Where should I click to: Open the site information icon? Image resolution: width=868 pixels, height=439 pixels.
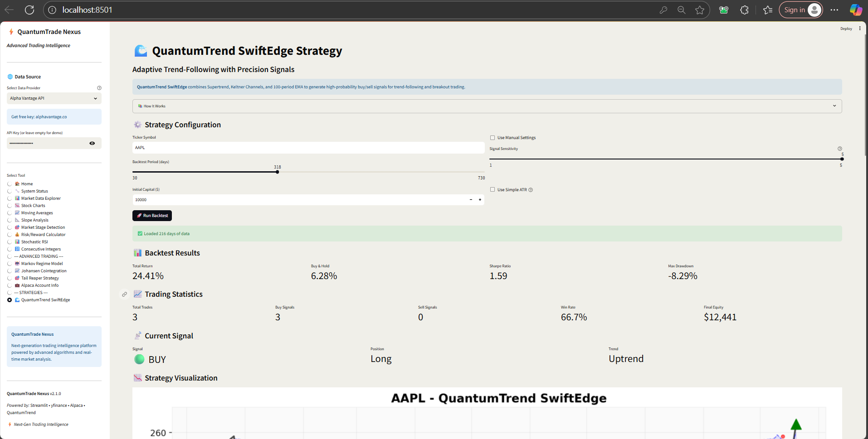[x=52, y=10]
